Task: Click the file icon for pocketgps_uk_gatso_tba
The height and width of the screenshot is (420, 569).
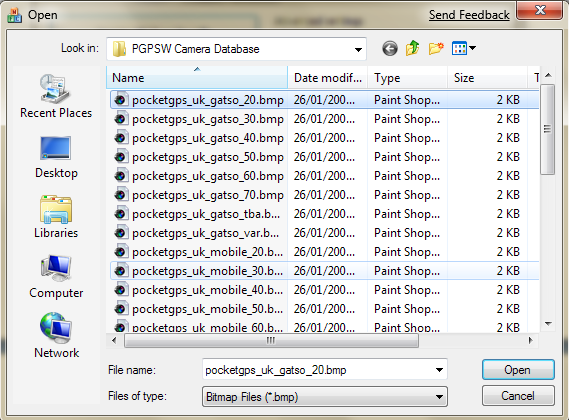Action: click(x=121, y=213)
